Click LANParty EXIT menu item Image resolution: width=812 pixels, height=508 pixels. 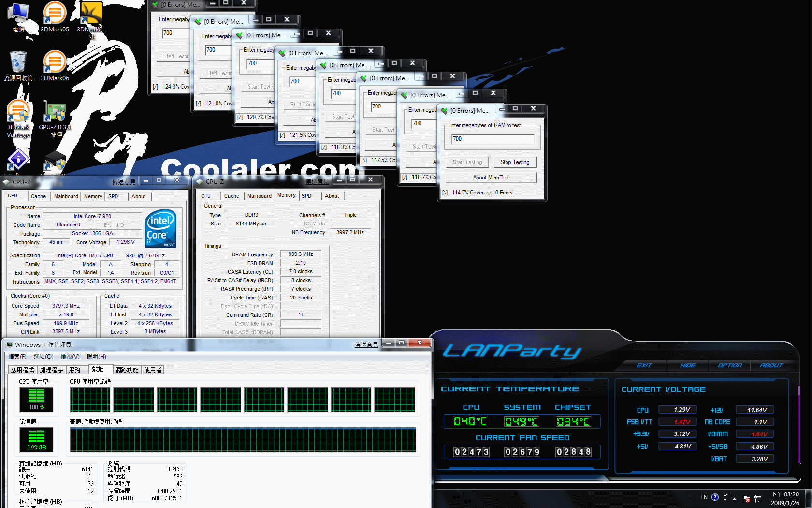[644, 365]
